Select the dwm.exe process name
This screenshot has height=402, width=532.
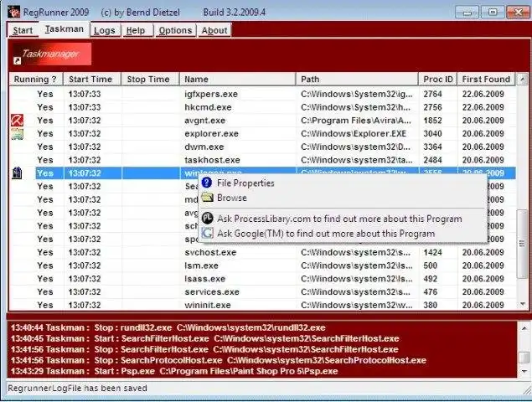pyautogui.click(x=204, y=147)
